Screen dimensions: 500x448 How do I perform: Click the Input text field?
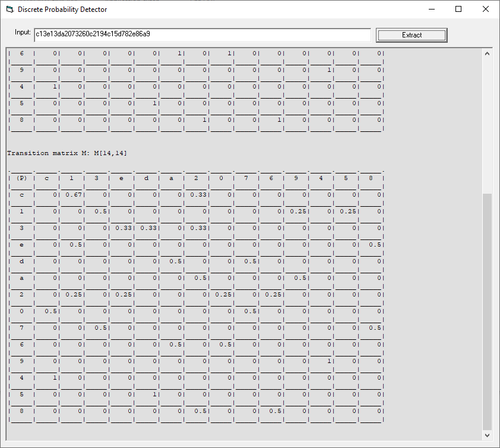point(202,34)
